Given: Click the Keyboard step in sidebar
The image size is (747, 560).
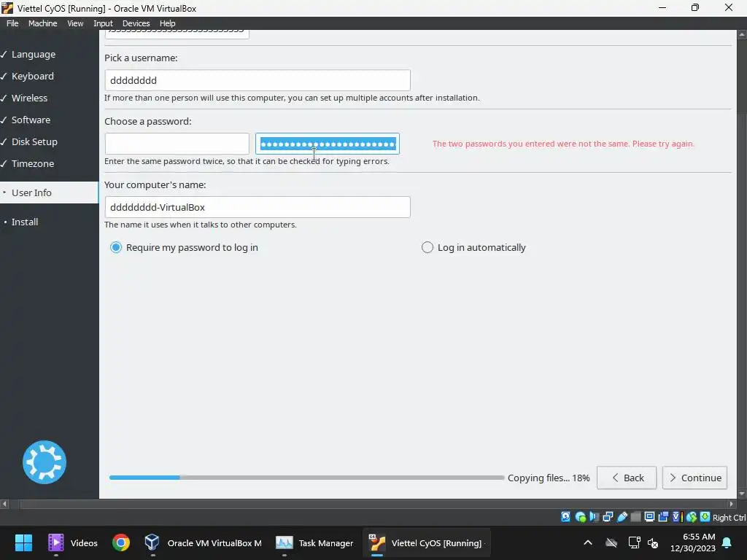Looking at the screenshot, I should point(32,76).
